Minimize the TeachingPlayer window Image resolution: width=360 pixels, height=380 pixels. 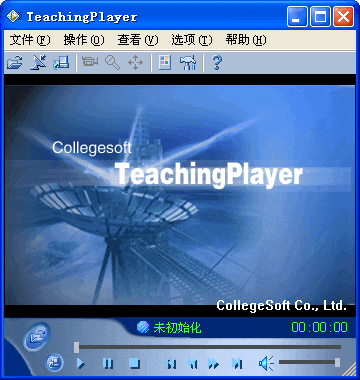coord(297,16)
